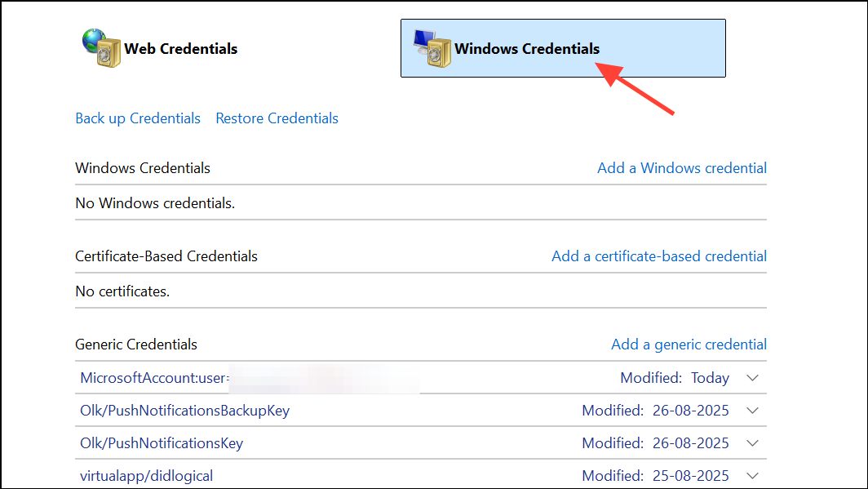Select the Olk/PushNotificationsBackupKey entry name
Screen dimensions: 868x489
(x=184, y=411)
